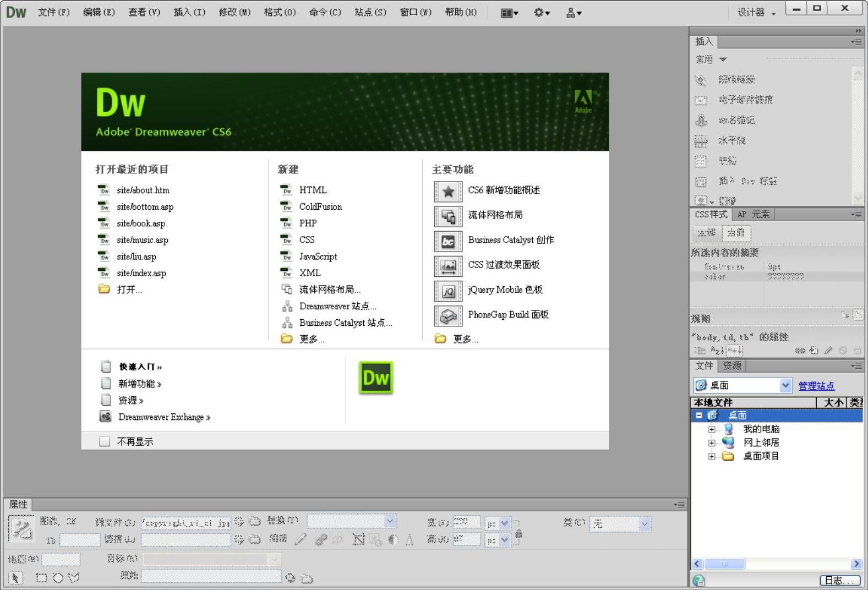The width and height of the screenshot is (868, 590).
Task: Click the 管理站点 link
Action: click(816, 386)
